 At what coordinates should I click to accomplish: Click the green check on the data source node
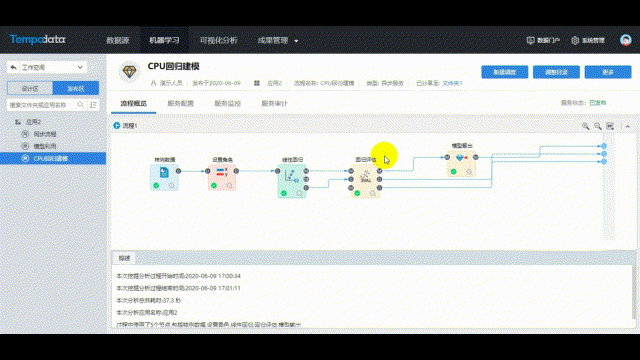coord(156,186)
